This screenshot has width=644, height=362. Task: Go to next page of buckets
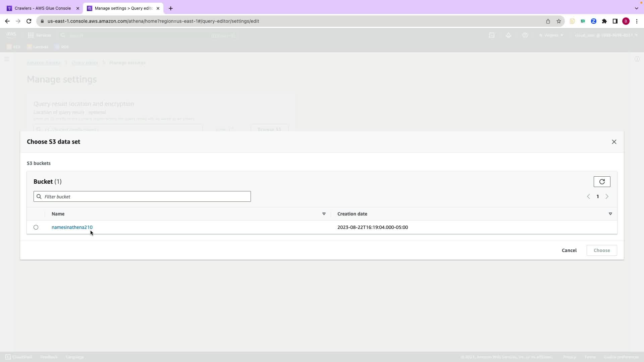click(607, 197)
